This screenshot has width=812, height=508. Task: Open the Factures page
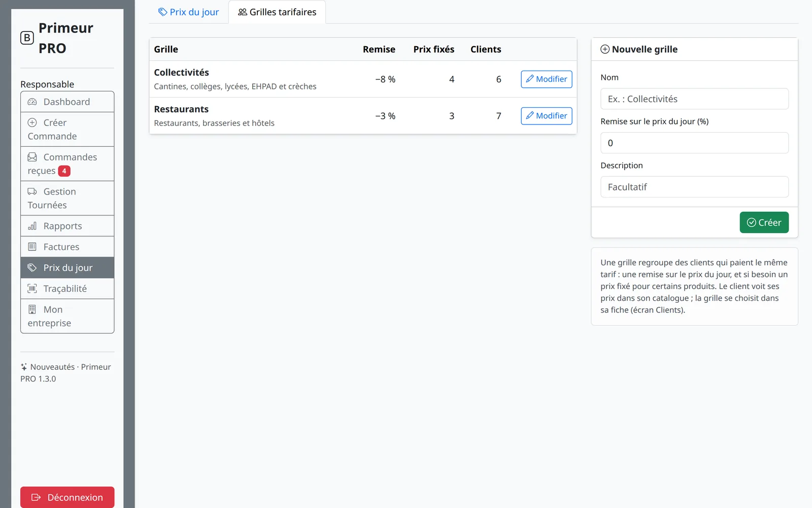[x=67, y=247]
